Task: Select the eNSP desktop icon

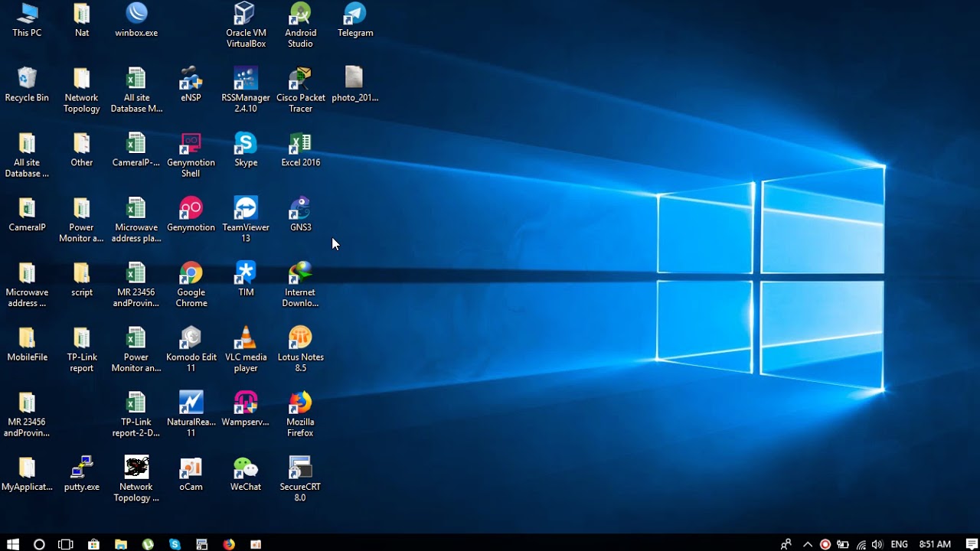Action: [x=191, y=85]
